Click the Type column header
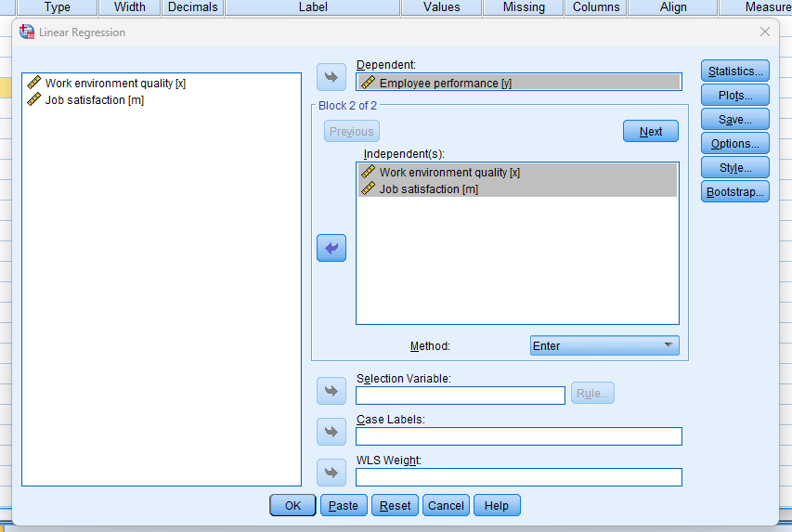The height and width of the screenshot is (532, 792). click(x=57, y=7)
